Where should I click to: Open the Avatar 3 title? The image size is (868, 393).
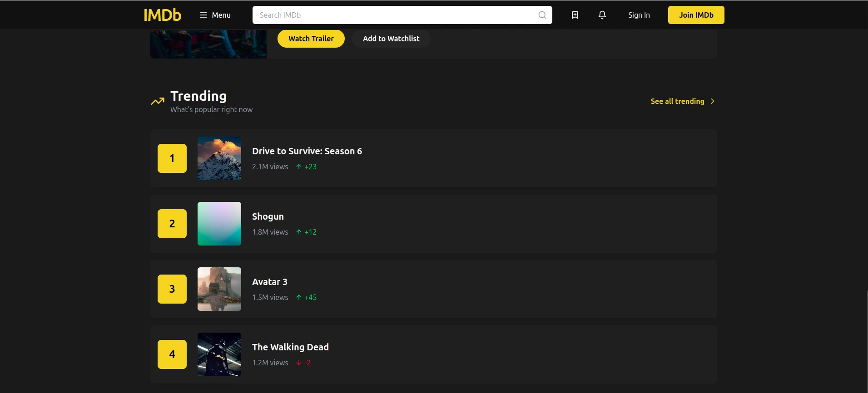tap(270, 282)
